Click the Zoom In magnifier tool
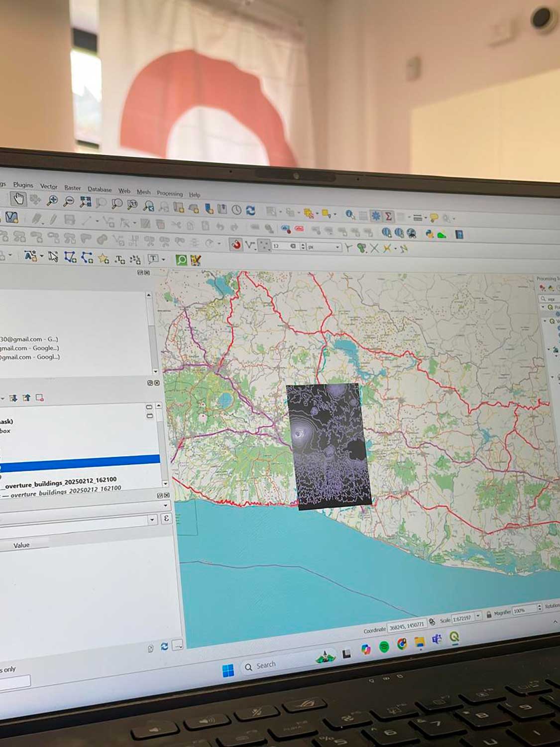560x747 pixels. pos(52,201)
